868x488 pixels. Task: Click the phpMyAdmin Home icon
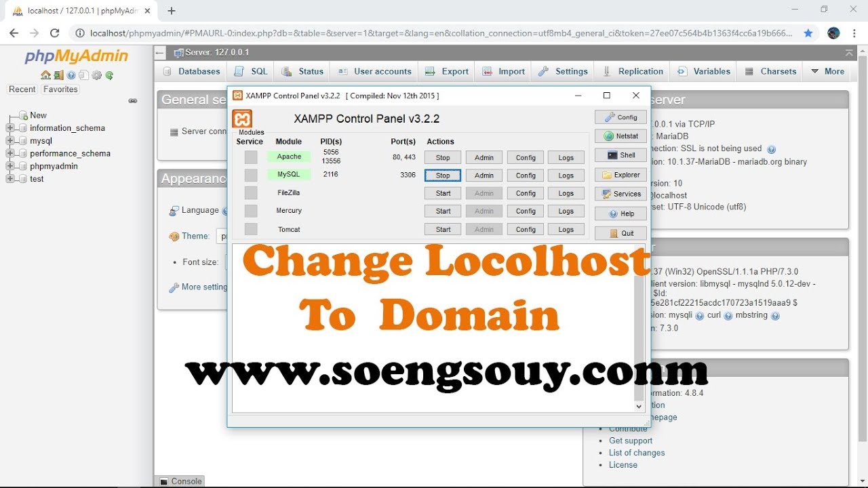45,75
